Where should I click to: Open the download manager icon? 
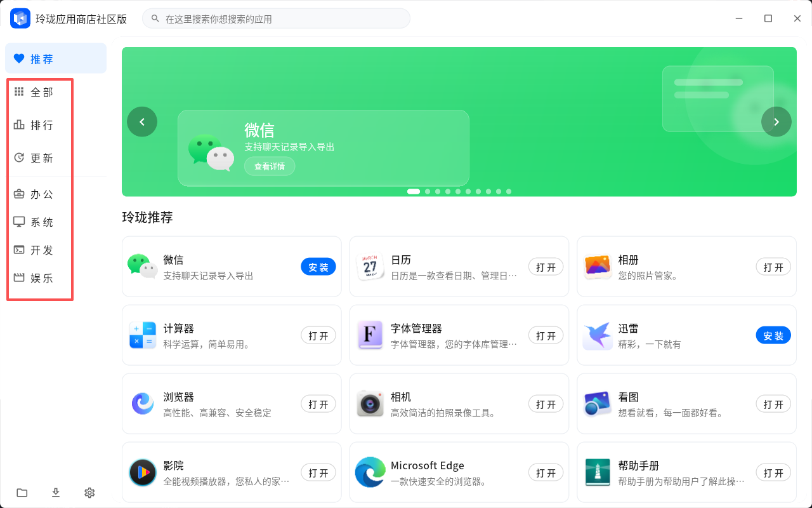pyautogui.click(x=56, y=493)
